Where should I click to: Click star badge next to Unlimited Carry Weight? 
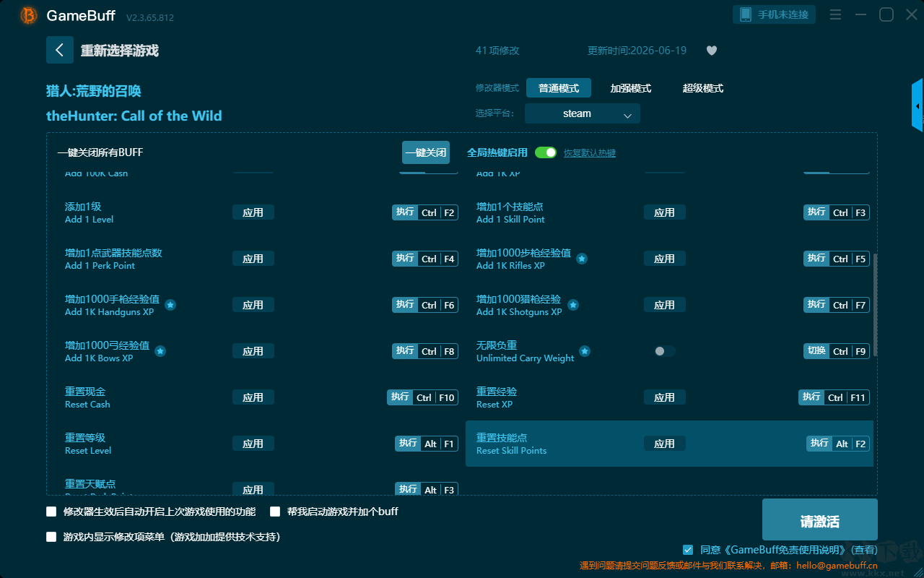585,351
